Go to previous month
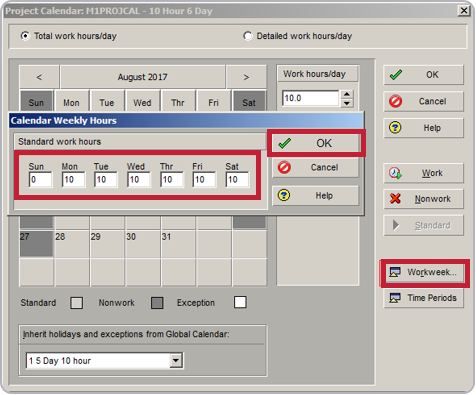Screen dimensions: 476x395 [39, 77]
